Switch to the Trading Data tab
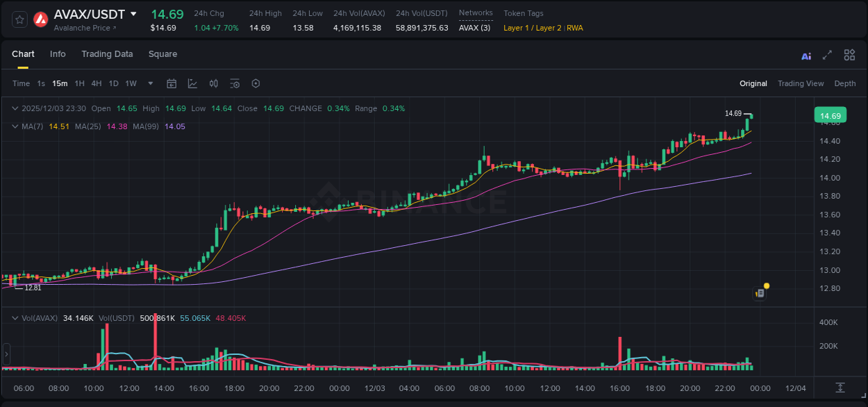The width and height of the screenshot is (868, 407). click(x=107, y=53)
